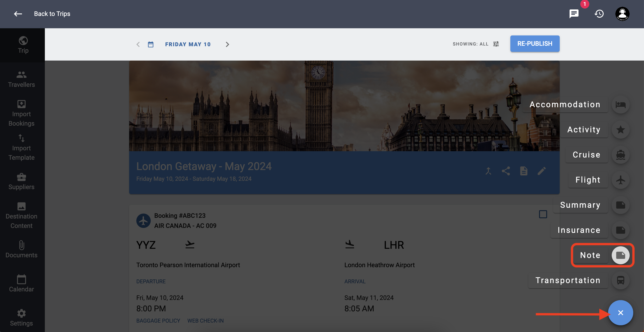Click the Summary label

click(580, 205)
